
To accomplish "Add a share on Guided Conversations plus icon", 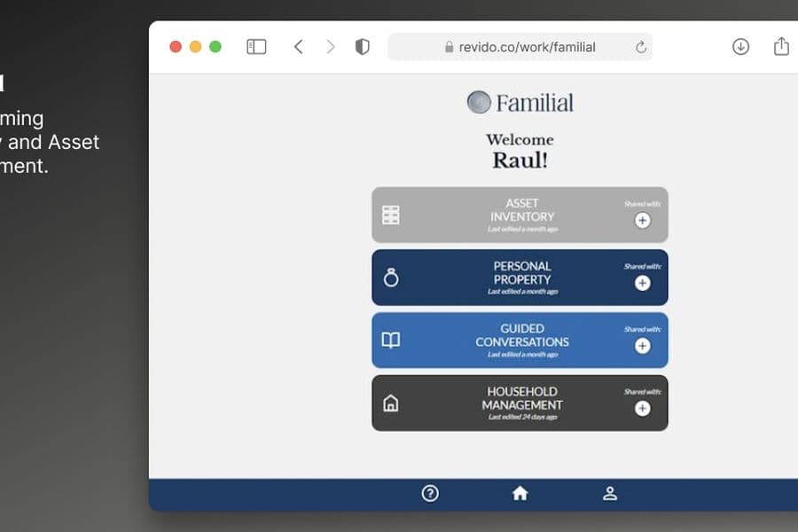I will pyautogui.click(x=642, y=346).
